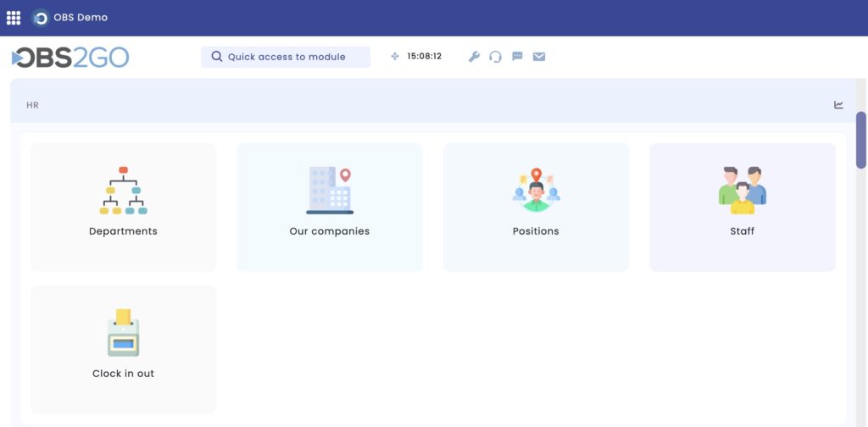Click the Positions label
Screen dimensions: 868x427
(x=536, y=231)
